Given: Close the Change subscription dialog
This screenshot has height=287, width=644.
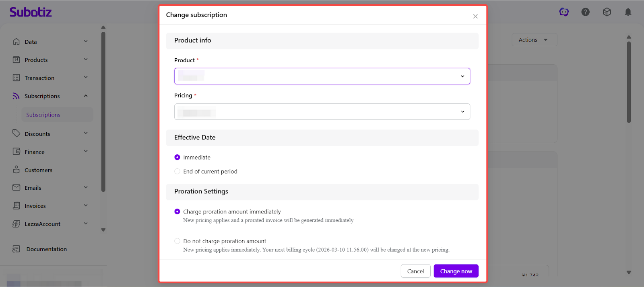Looking at the screenshot, I should (475, 16).
